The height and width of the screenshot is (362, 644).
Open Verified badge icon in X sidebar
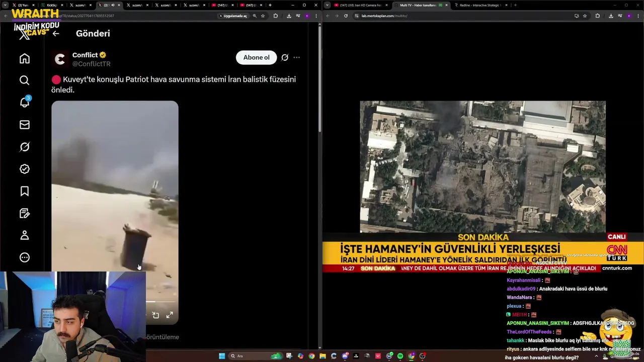25,169
